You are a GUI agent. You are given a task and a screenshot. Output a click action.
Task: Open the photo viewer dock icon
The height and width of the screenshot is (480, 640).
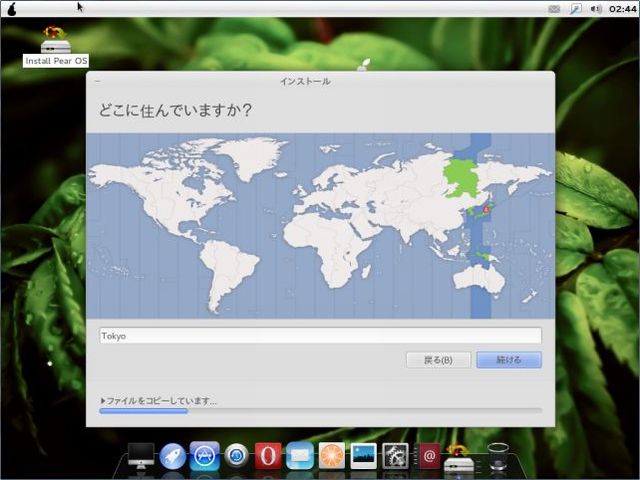click(x=363, y=456)
